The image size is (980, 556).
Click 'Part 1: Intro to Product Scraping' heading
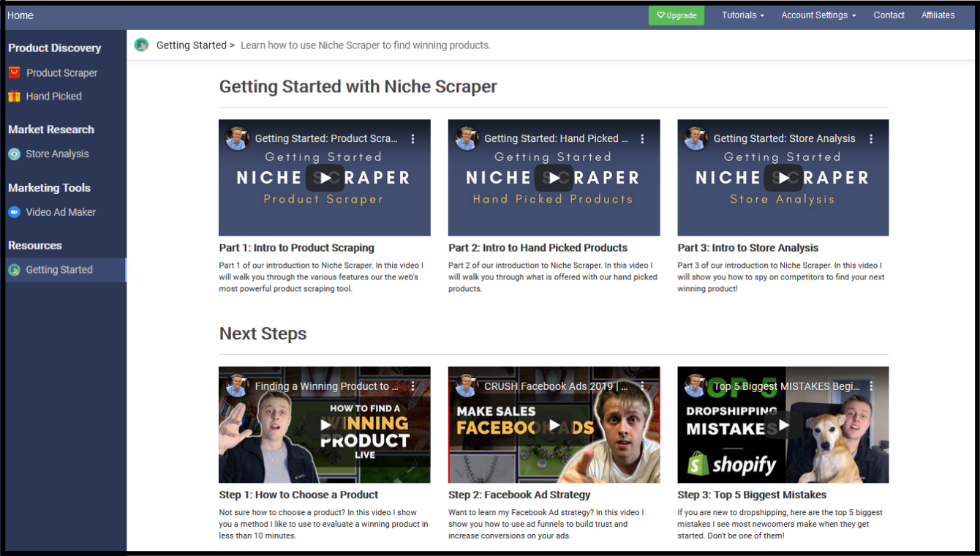click(x=296, y=248)
